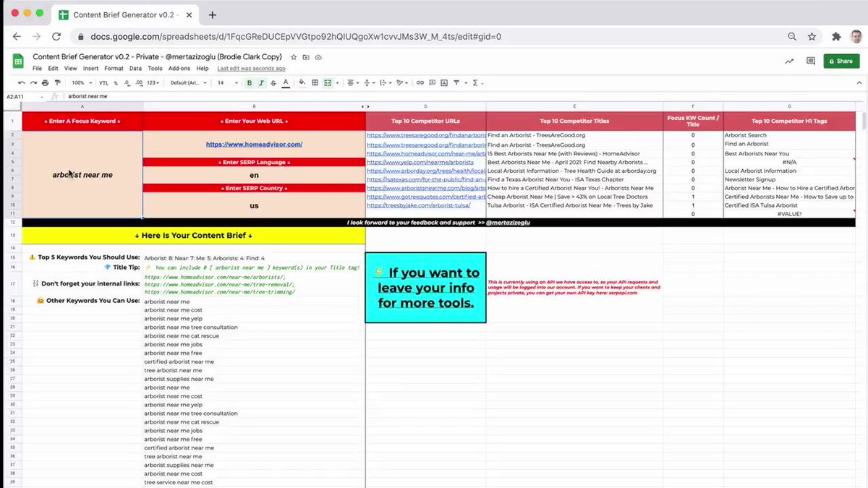868x488 pixels.
Task: Open a new browser tab with plus
Action: [213, 14]
